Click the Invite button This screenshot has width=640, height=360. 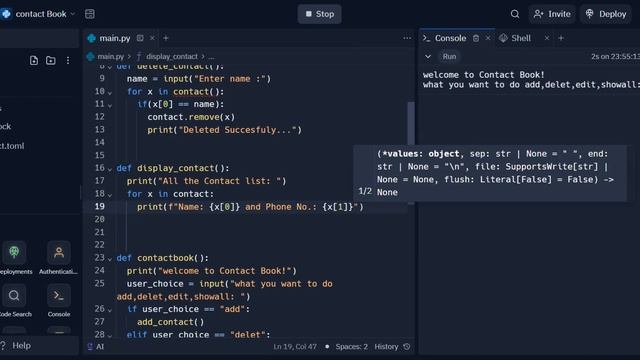click(x=552, y=14)
